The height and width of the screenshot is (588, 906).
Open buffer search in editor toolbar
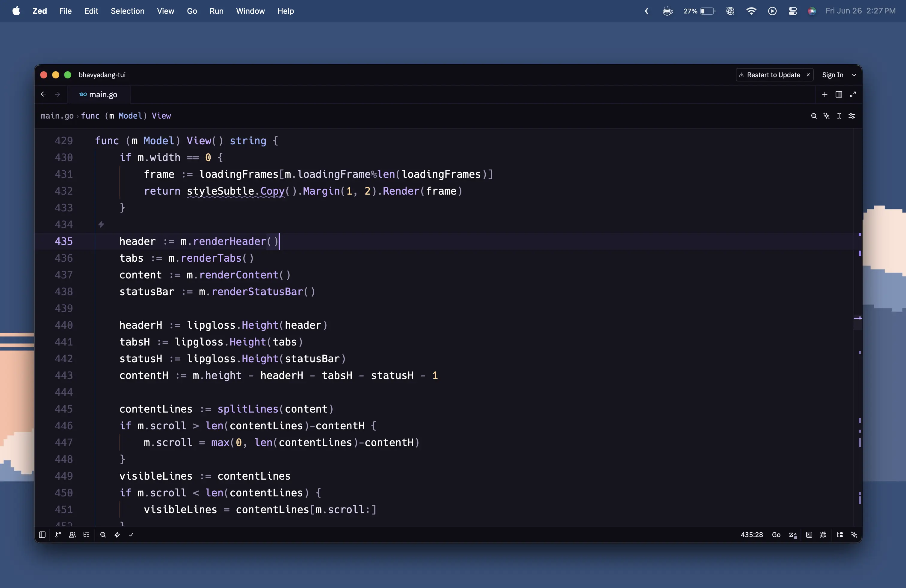pyautogui.click(x=814, y=116)
